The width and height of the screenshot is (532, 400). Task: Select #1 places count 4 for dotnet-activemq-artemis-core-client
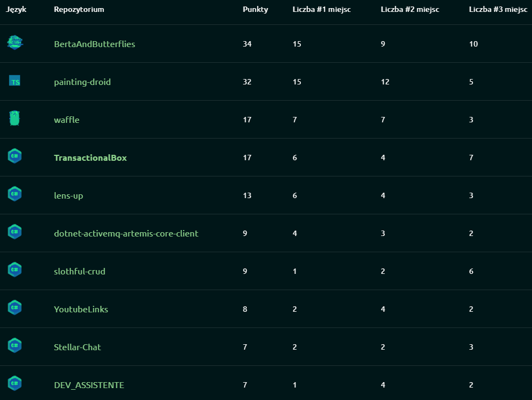coord(295,233)
